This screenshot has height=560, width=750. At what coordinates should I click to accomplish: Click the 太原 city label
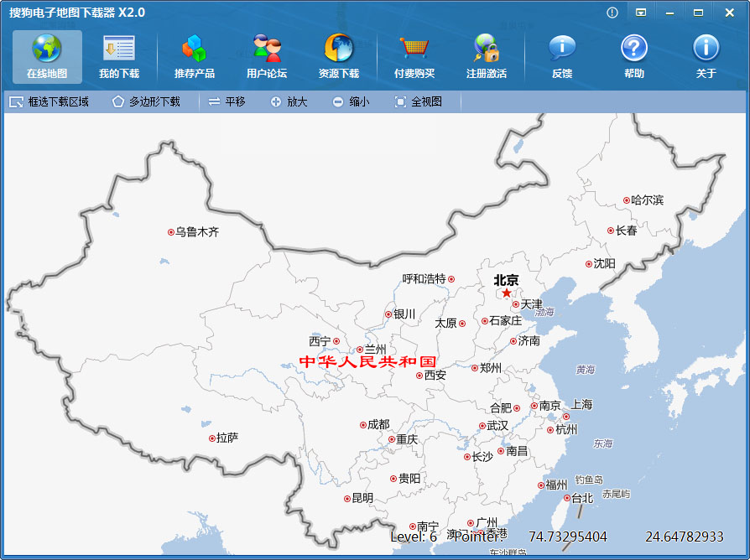point(445,324)
